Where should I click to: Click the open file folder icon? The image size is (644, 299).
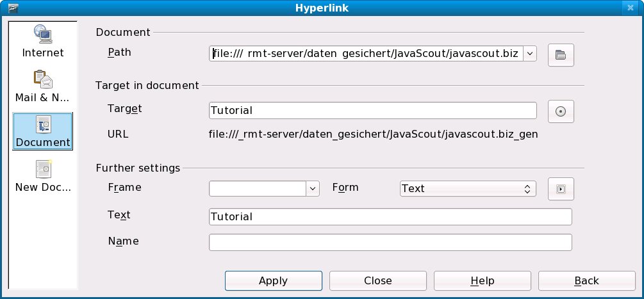(x=561, y=54)
